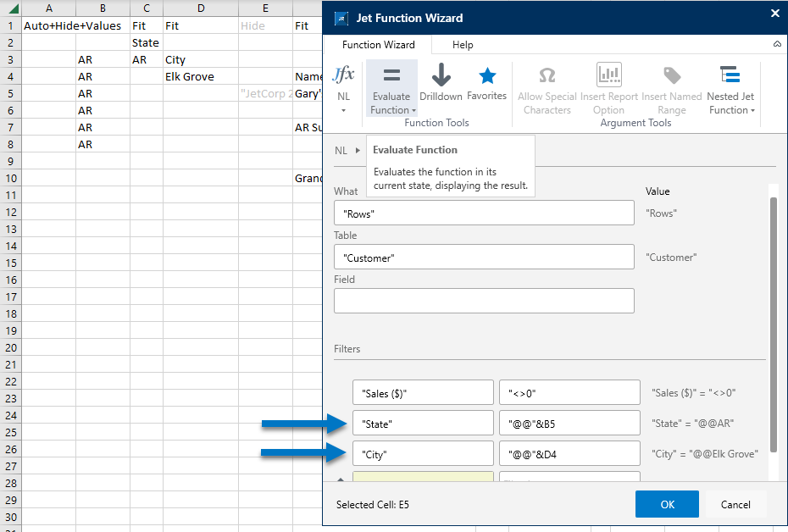788x532 pixels.
Task: Click the "State" = "@@AR" evaluated value
Action: click(x=692, y=423)
